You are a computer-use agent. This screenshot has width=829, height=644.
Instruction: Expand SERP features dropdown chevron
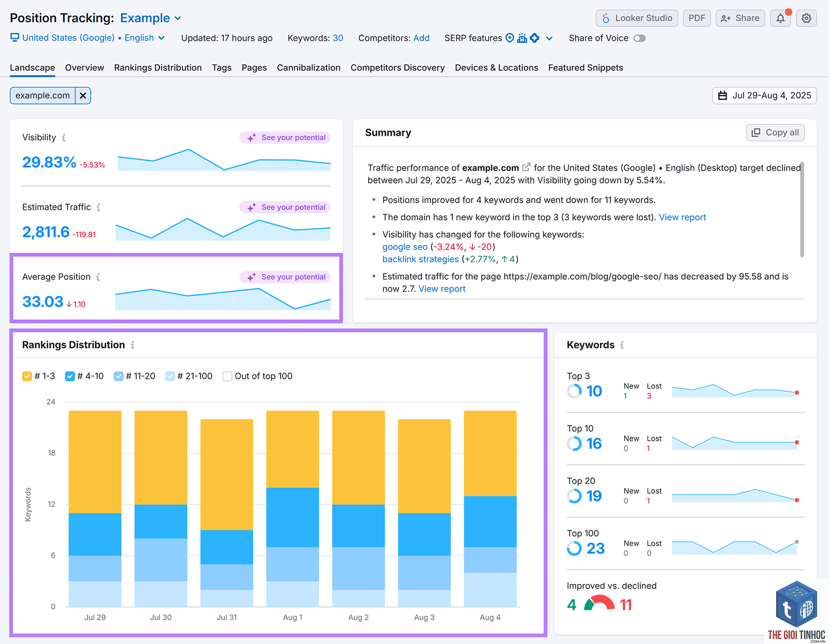click(x=549, y=38)
